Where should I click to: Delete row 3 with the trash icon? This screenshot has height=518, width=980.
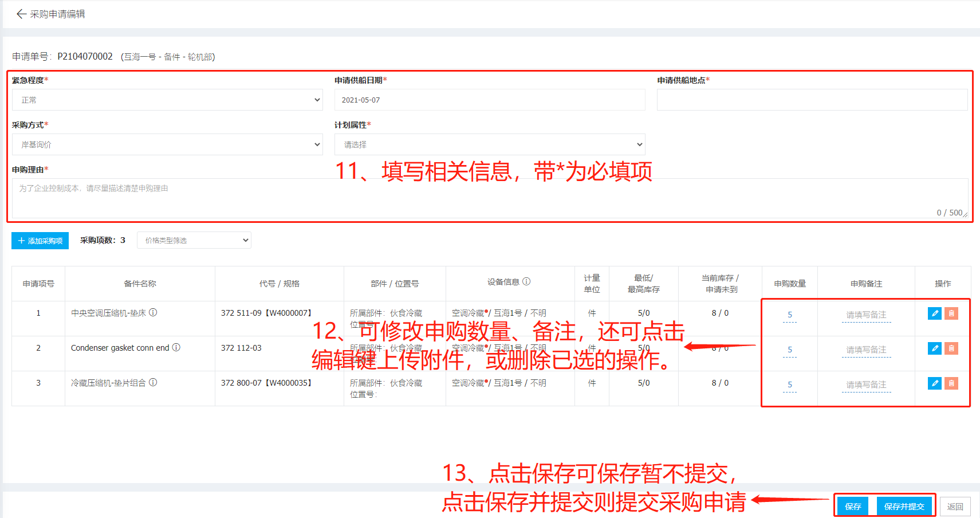coord(951,383)
